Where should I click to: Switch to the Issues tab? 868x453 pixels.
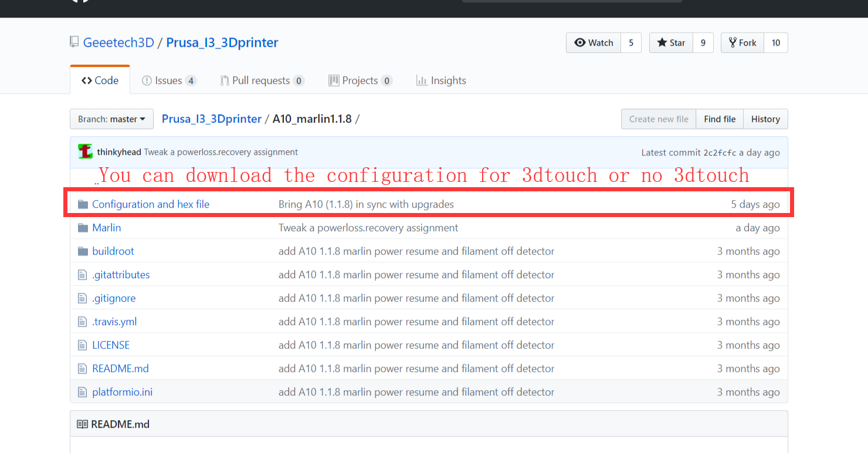[168, 80]
